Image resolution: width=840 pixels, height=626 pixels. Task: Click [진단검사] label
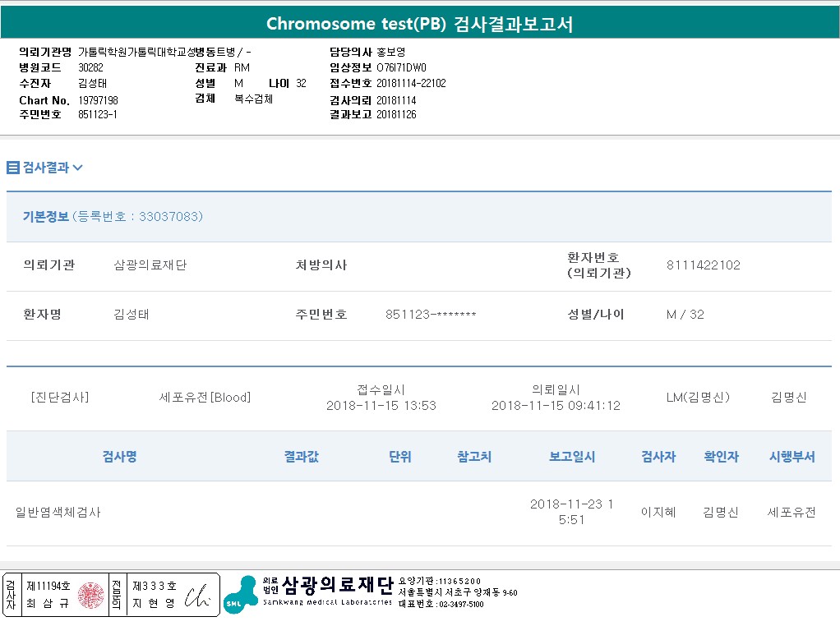click(x=60, y=398)
